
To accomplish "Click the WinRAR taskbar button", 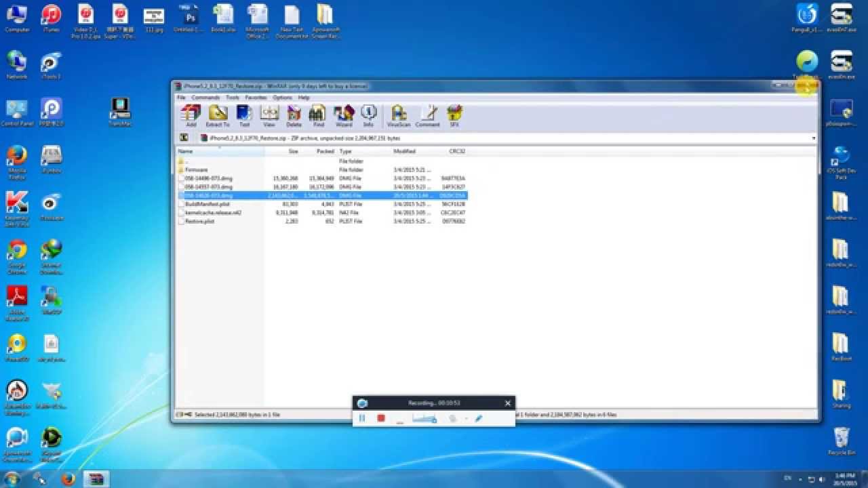I will pyautogui.click(x=96, y=479).
